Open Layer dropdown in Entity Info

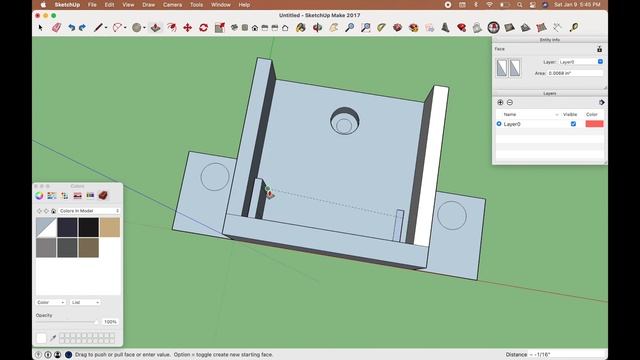tap(580, 62)
